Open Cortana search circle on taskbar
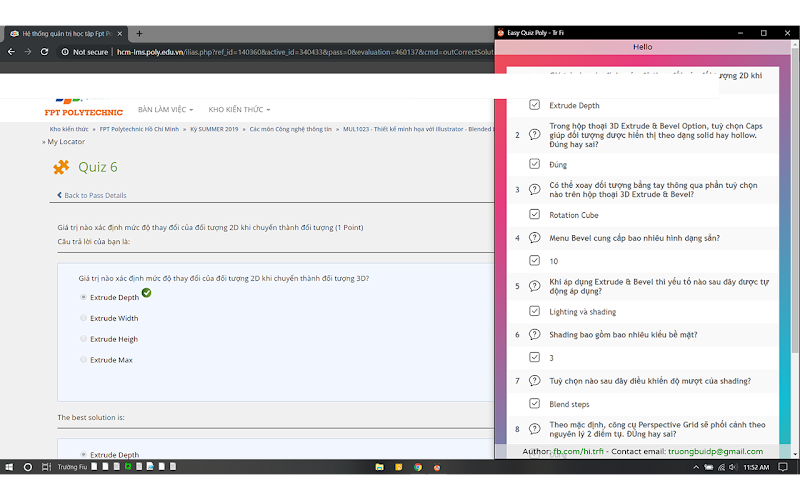The height and width of the screenshot is (500, 800). (x=28, y=467)
